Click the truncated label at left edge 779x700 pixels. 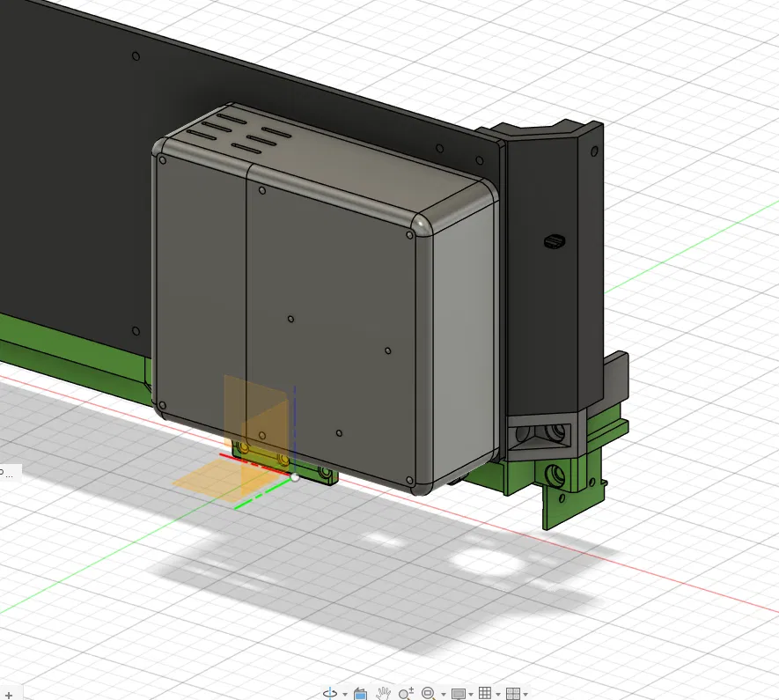point(7,473)
